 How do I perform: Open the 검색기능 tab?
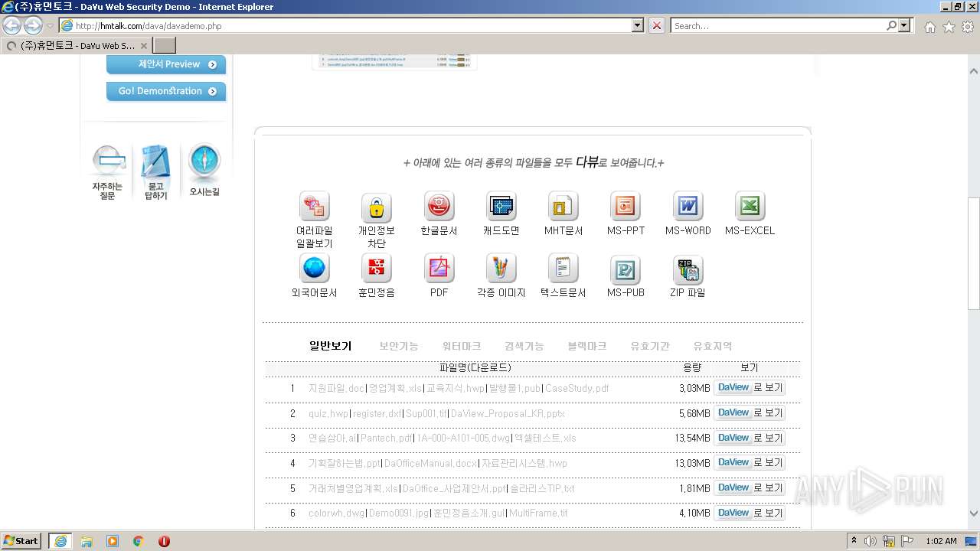tap(524, 346)
